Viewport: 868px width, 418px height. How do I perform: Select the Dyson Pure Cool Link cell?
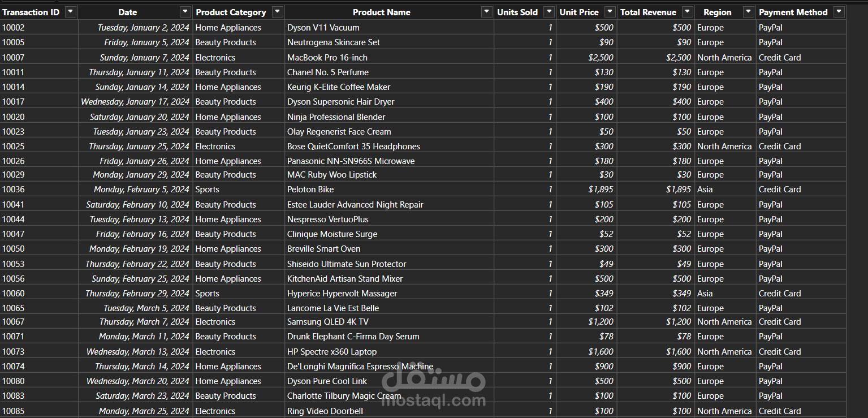(x=389, y=381)
